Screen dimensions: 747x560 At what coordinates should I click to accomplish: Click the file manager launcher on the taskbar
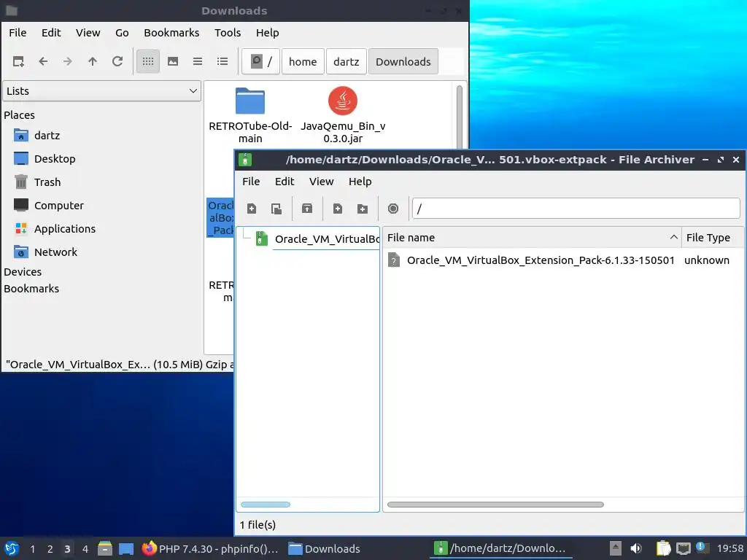[x=105, y=548]
